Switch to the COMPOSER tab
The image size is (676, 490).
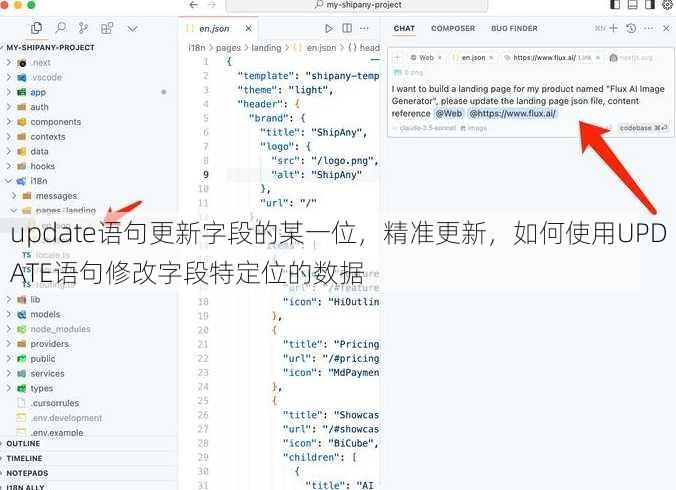point(453,28)
